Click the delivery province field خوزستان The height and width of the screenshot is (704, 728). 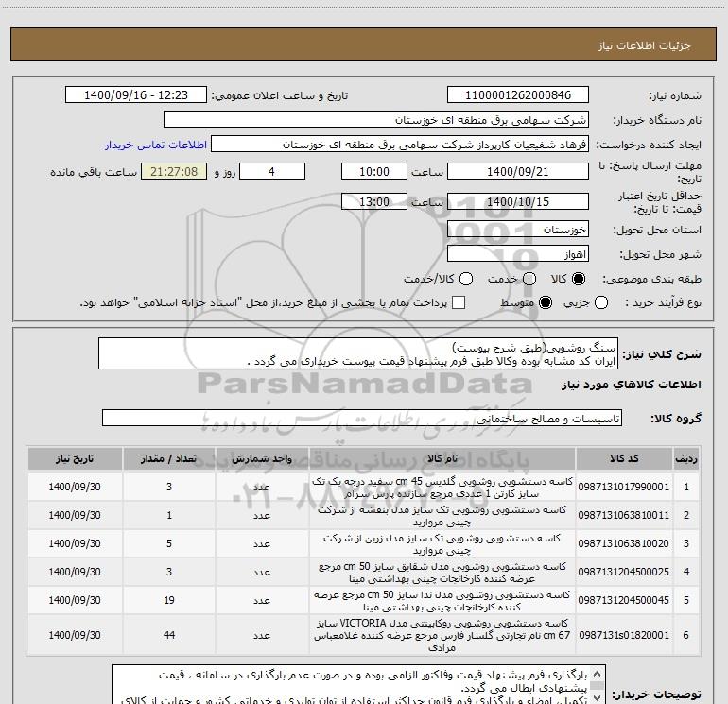click(518, 230)
